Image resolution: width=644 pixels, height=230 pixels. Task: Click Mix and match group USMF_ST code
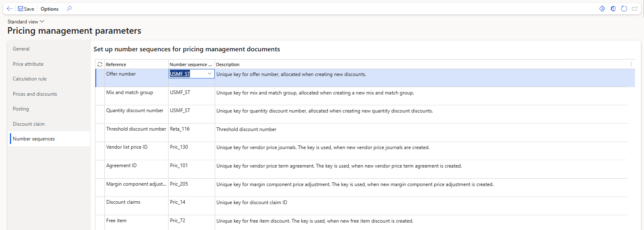click(180, 93)
